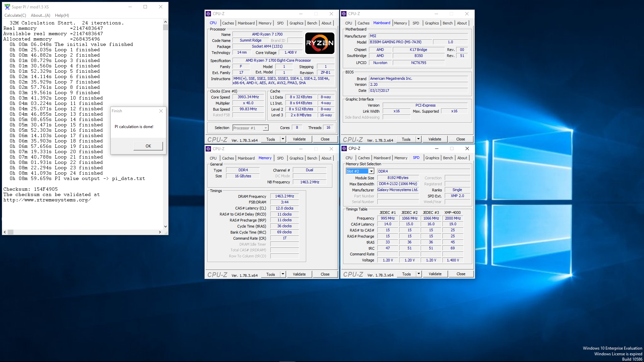The image size is (644, 362).
Task: Click Tools button in SPD window
Action: [407, 274]
